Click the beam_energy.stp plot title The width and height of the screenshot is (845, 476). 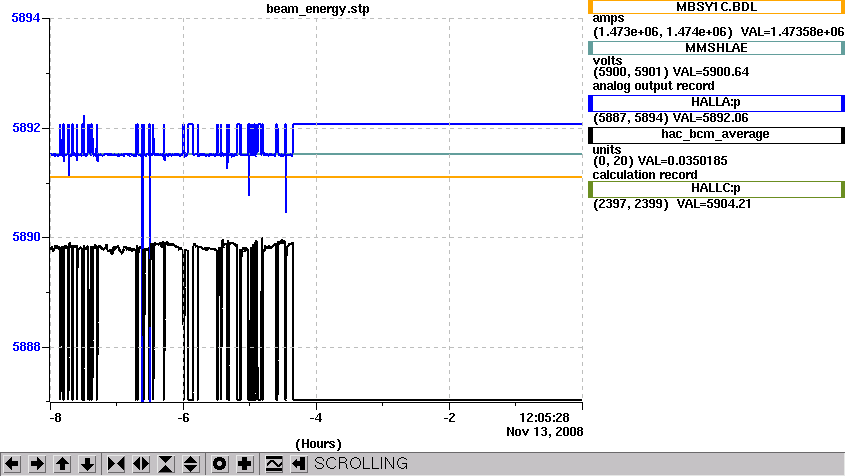318,9
